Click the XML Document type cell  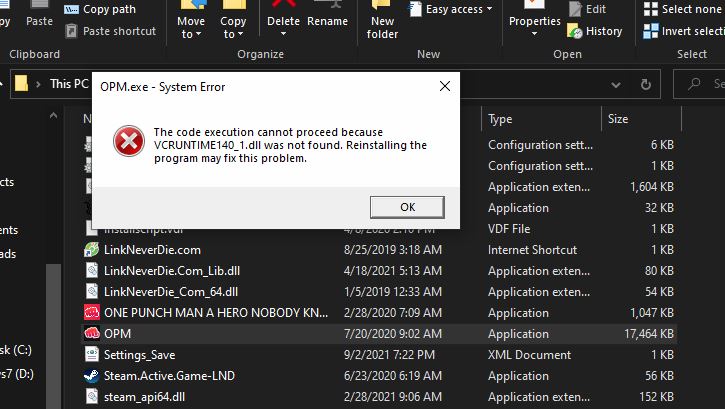529,355
